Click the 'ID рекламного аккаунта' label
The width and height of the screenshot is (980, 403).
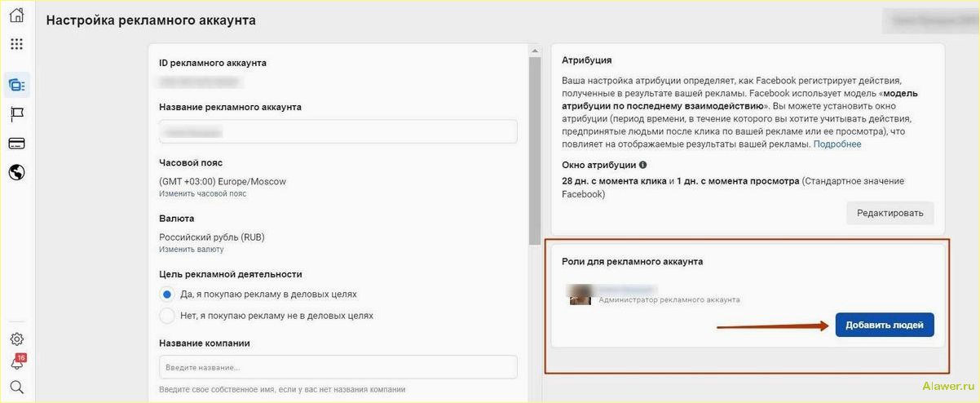click(213, 63)
